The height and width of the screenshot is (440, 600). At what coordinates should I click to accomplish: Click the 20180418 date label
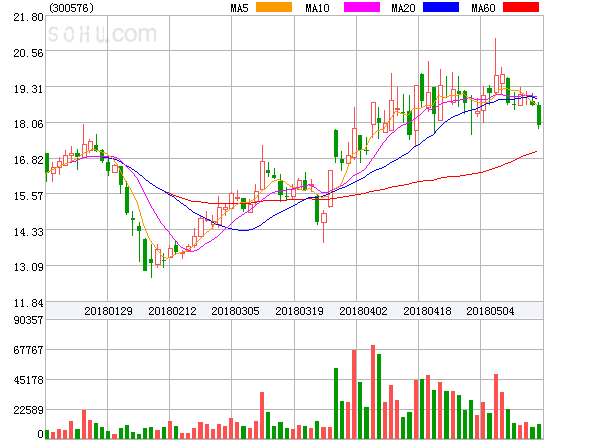(x=427, y=311)
